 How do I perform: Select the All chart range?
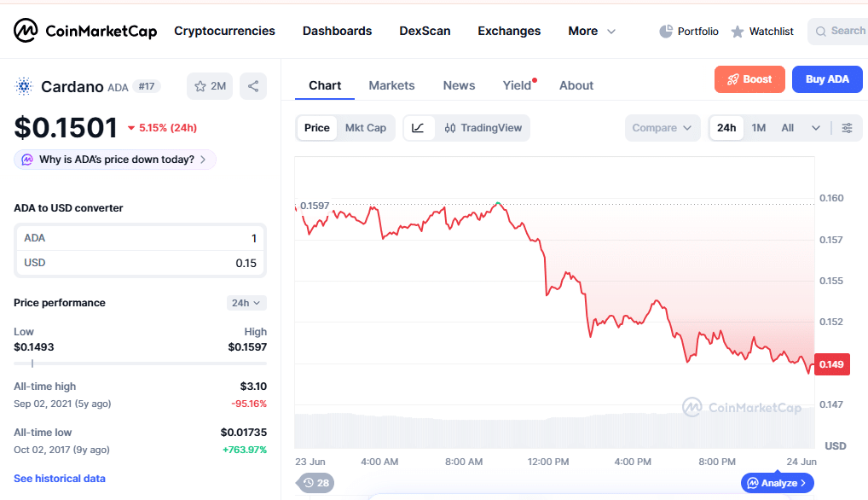787,128
